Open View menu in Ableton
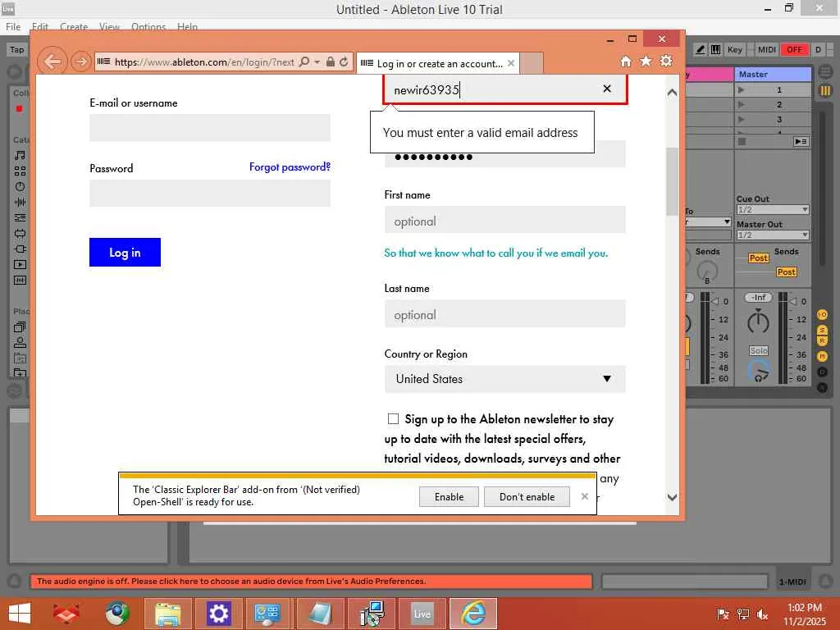 point(109,27)
